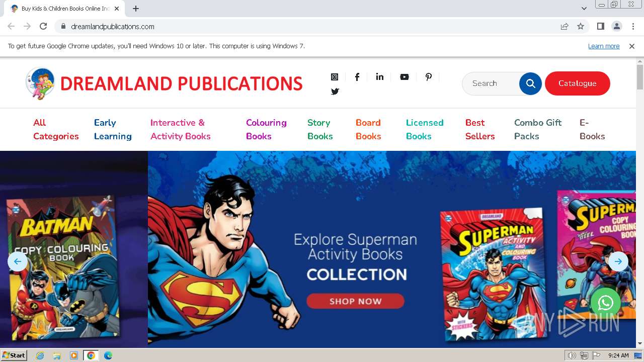Open the LinkedIn social icon
This screenshot has height=362, width=644.
point(380,77)
